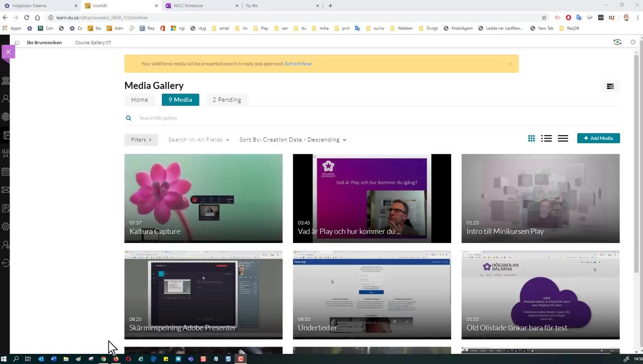Click the Add Media button

click(598, 138)
